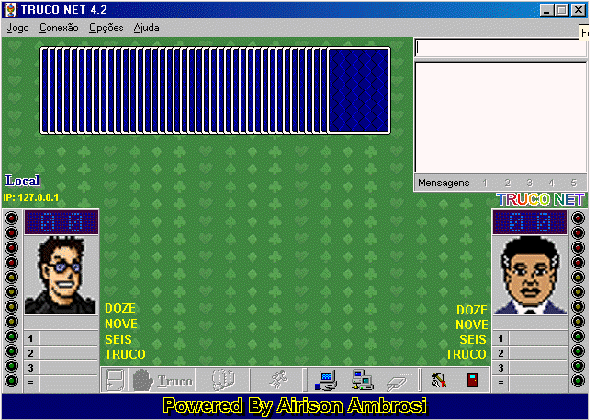Open the Jogo menu
The width and height of the screenshot is (590, 420).
(18, 28)
